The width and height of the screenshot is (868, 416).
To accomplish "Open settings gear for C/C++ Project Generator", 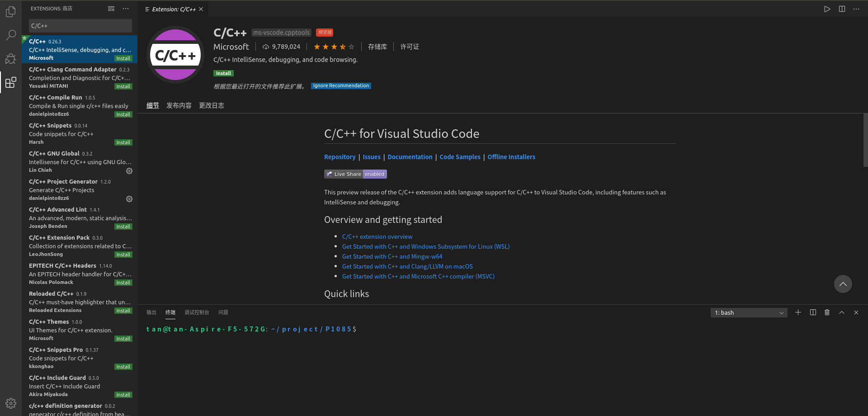I will tap(129, 199).
